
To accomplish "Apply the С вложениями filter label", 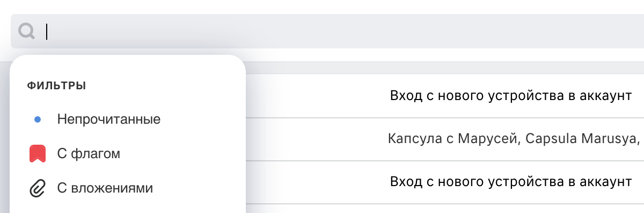I will click(105, 189).
